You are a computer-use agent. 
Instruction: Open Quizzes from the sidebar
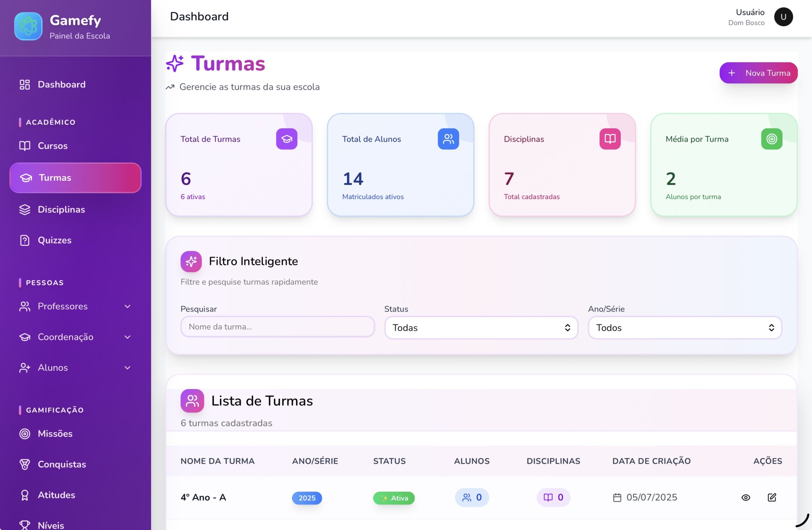(55, 241)
